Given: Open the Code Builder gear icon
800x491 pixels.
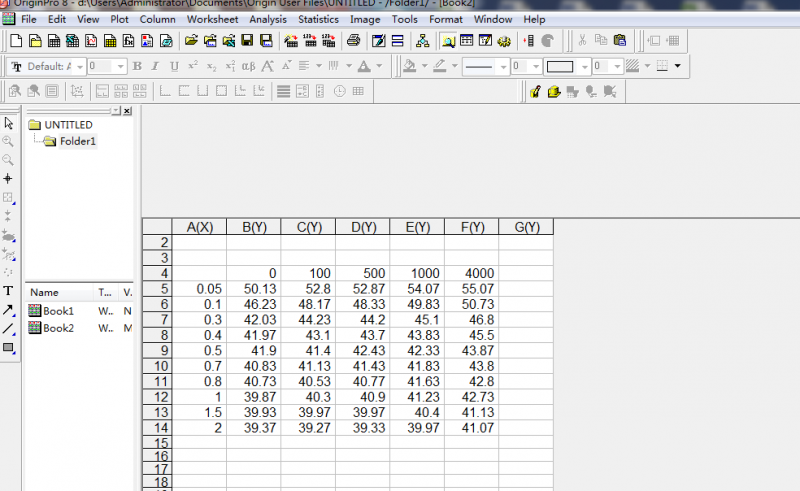Looking at the screenshot, I should (x=504, y=41).
